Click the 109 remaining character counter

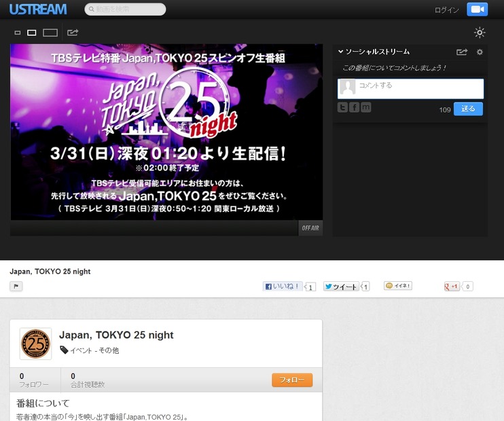coord(445,110)
